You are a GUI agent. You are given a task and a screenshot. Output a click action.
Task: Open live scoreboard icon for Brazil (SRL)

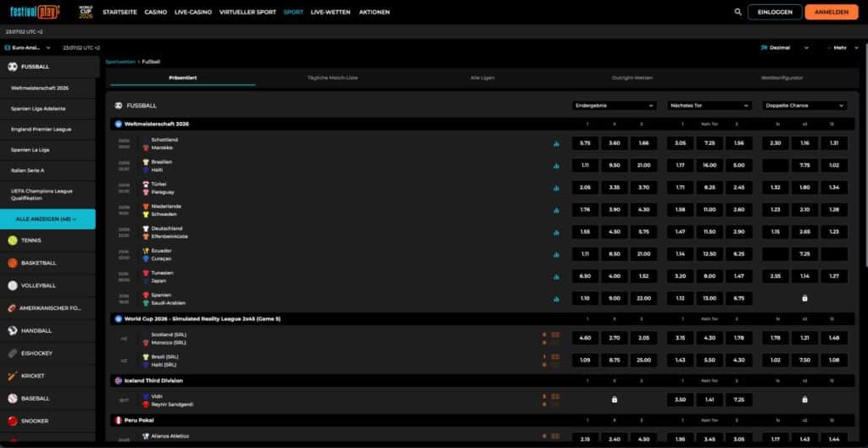pyautogui.click(x=555, y=357)
